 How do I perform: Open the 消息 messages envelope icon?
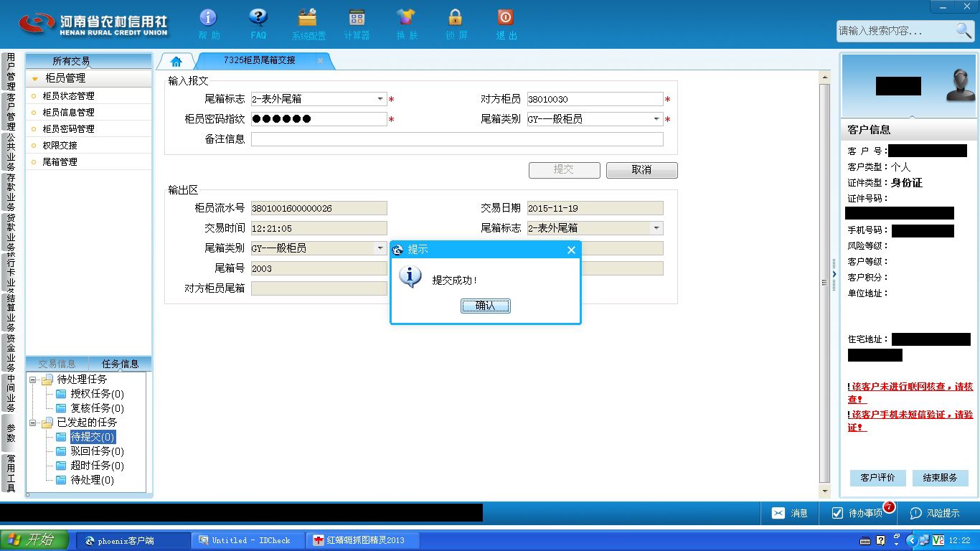point(778,513)
